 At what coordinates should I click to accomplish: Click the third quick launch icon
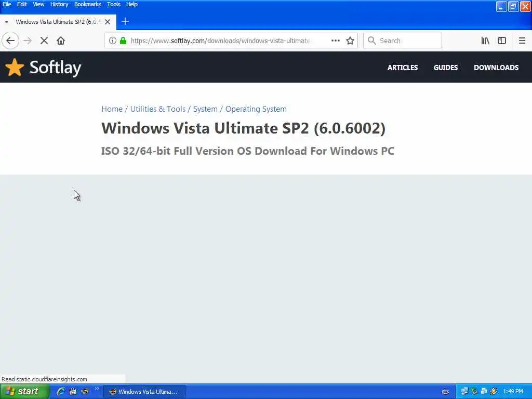[85, 392]
